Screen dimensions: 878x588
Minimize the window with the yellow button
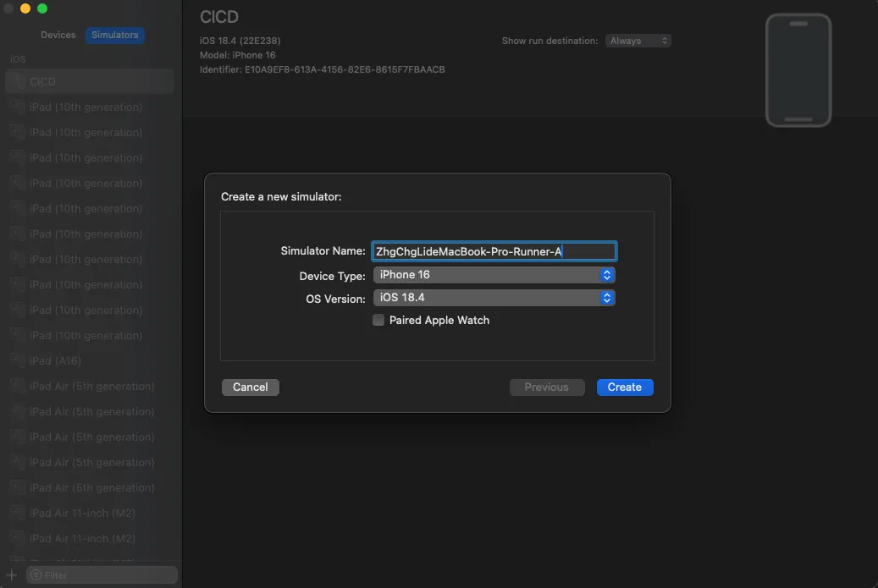pyautogui.click(x=25, y=8)
